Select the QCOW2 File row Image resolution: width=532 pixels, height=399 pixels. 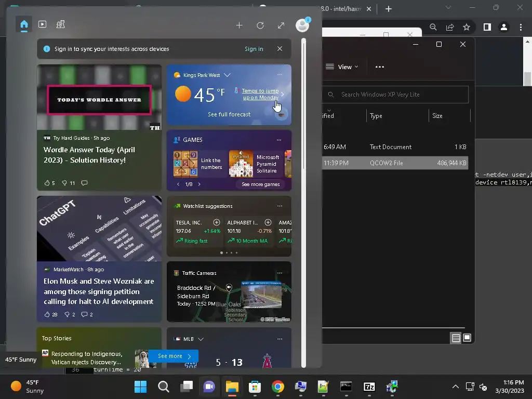[x=395, y=163]
